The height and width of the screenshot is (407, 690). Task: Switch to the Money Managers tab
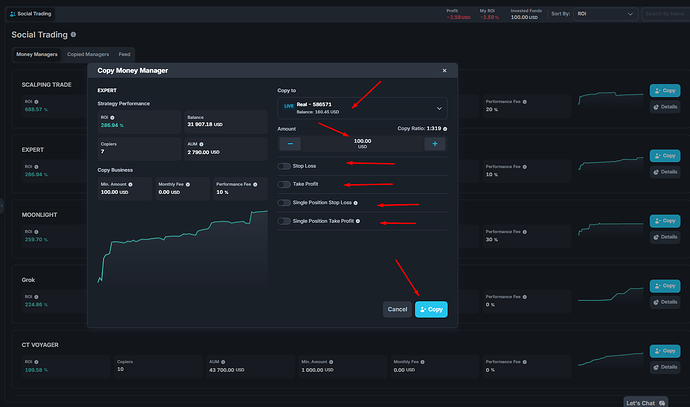click(x=37, y=55)
